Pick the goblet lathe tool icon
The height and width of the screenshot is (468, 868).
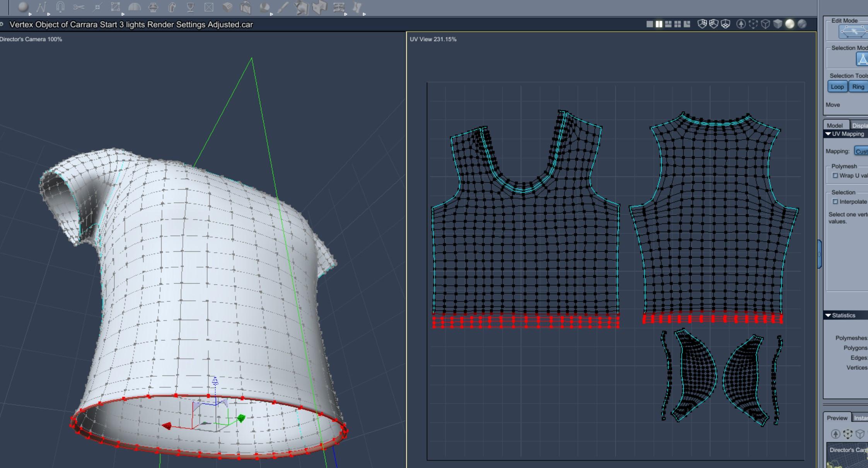point(190,7)
